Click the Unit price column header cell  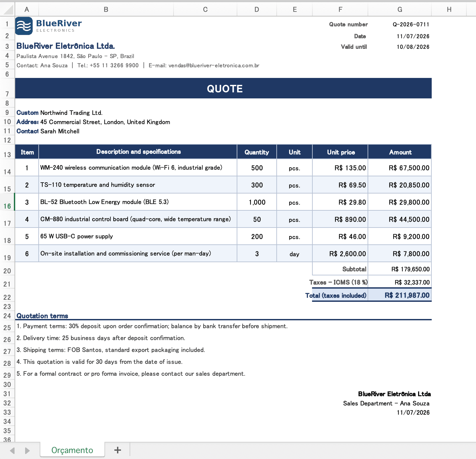click(x=340, y=152)
